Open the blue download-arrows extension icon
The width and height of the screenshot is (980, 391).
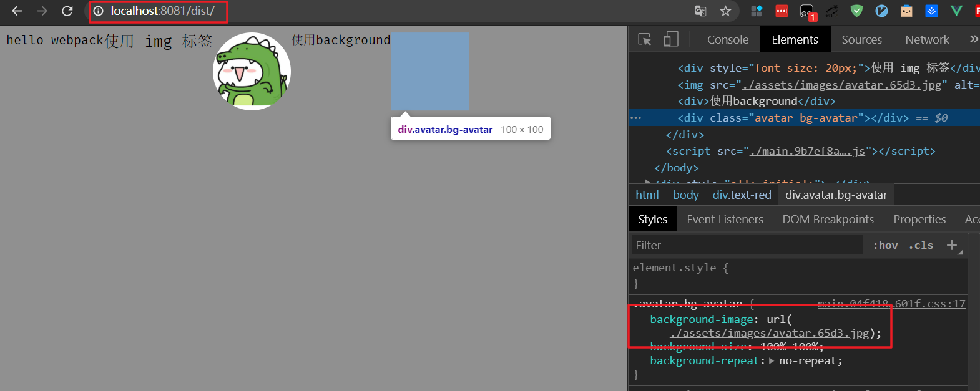click(931, 11)
